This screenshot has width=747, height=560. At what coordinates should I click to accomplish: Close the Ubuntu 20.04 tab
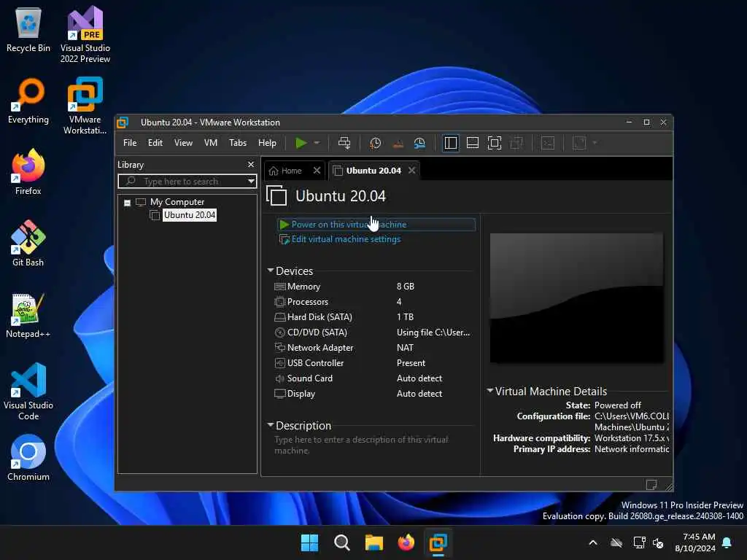click(412, 171)
